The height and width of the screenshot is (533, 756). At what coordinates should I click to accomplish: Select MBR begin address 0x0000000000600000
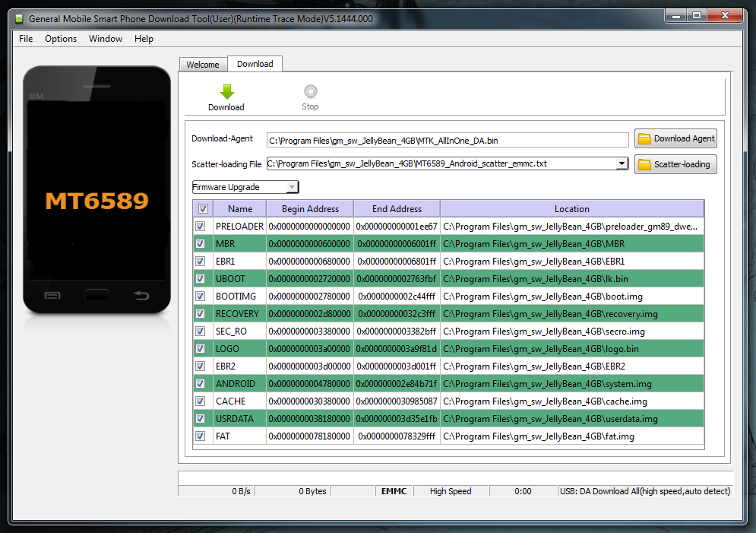click(309, 243)
